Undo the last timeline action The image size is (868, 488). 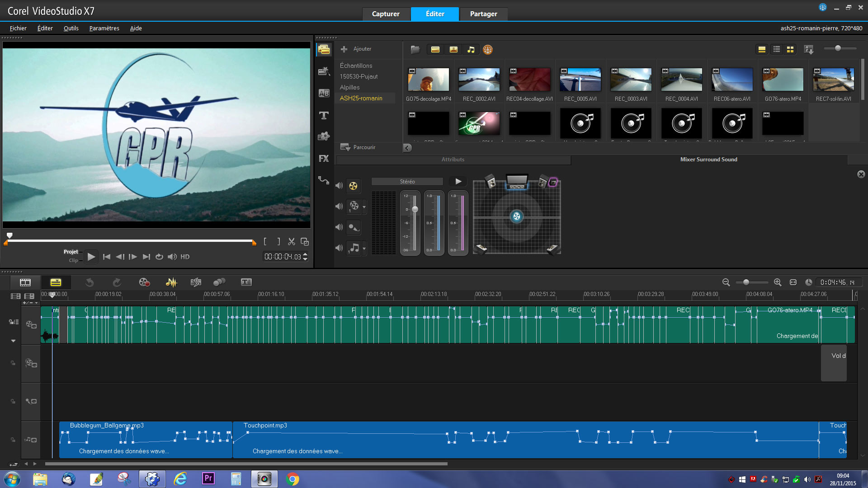[90, 282]
